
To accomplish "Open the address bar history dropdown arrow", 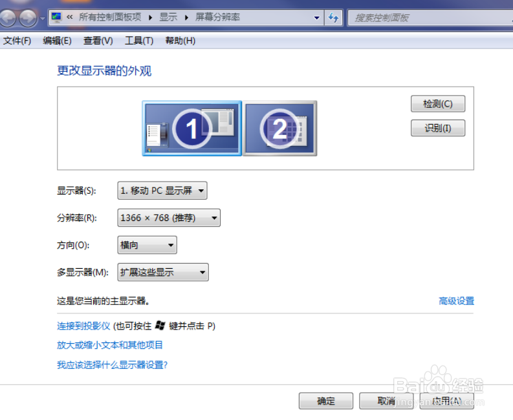I will click(316, 17).
